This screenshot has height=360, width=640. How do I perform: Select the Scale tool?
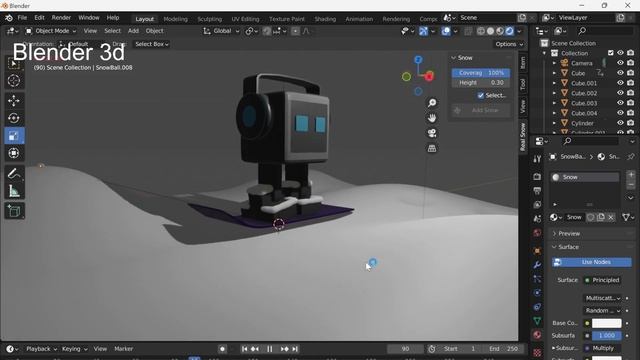(14, 136)
